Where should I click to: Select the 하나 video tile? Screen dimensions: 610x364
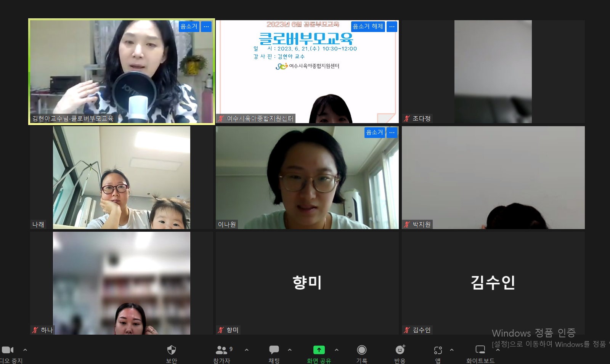[122, 283]
